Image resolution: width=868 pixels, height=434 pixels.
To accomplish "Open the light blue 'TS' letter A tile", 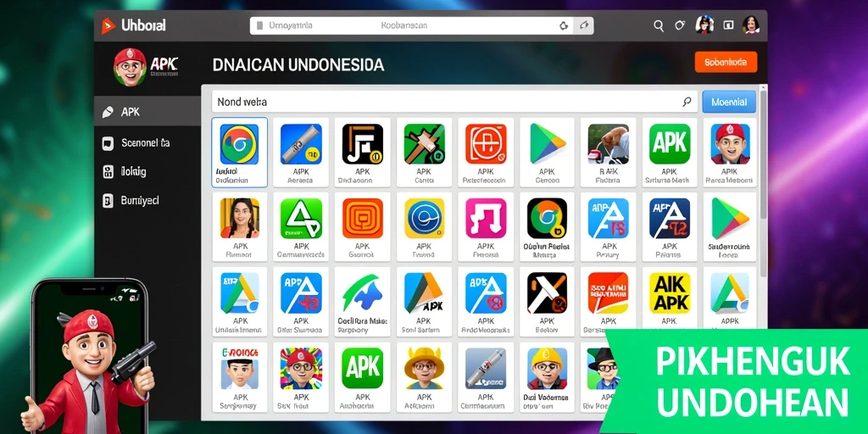I will 608,227.
